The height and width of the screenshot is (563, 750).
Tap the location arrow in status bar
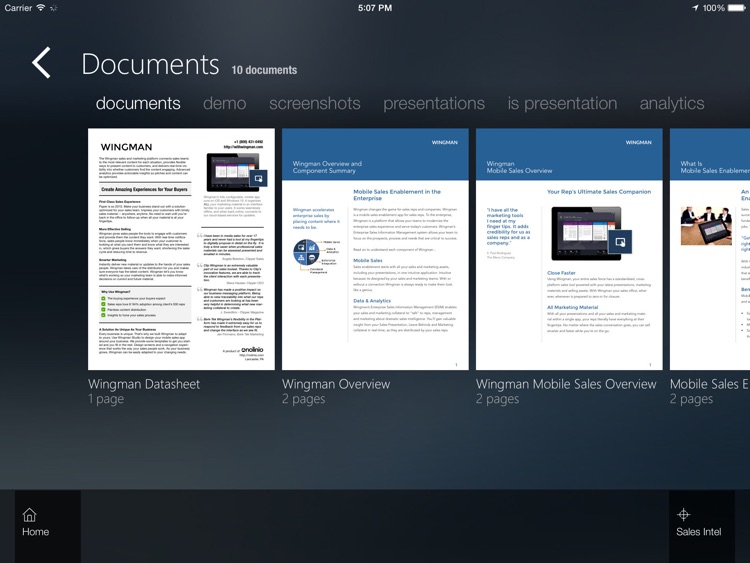[695, 8]
